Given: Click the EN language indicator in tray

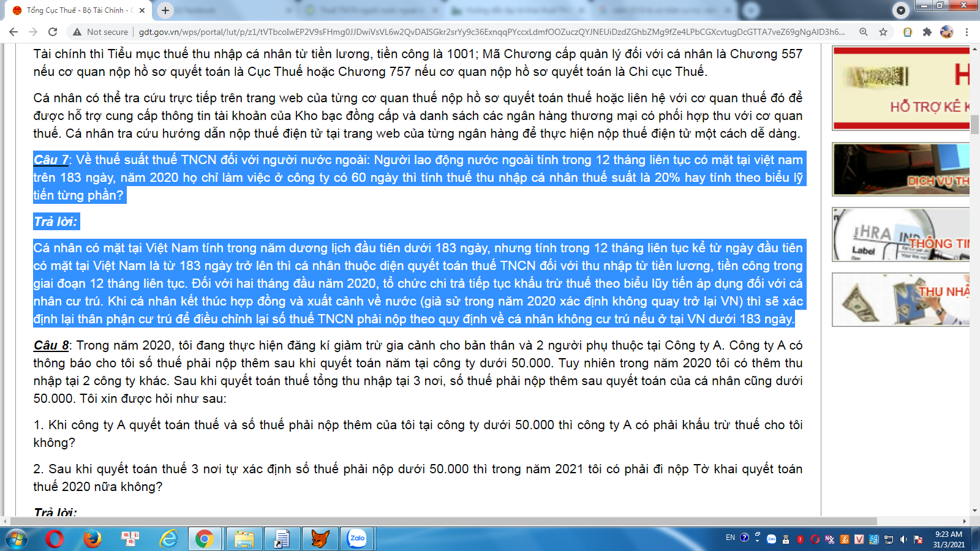Looking at the screenshot, I should [730, 538].
